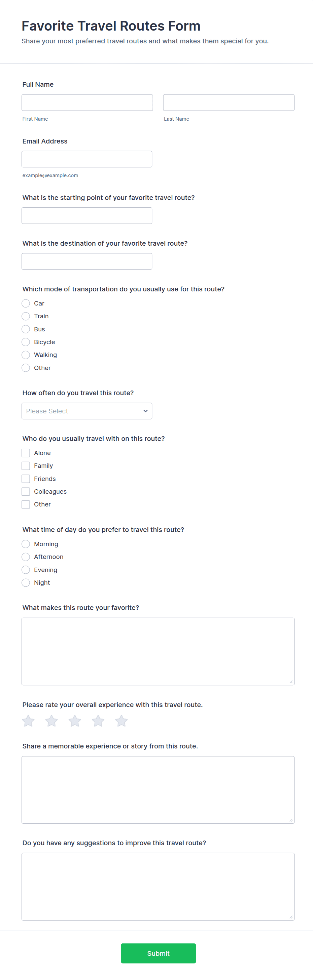Image resolution: width=313 pixels, height=980 pixels.
Task: Focus the suggestions textarea
Action: pos(158,887)
